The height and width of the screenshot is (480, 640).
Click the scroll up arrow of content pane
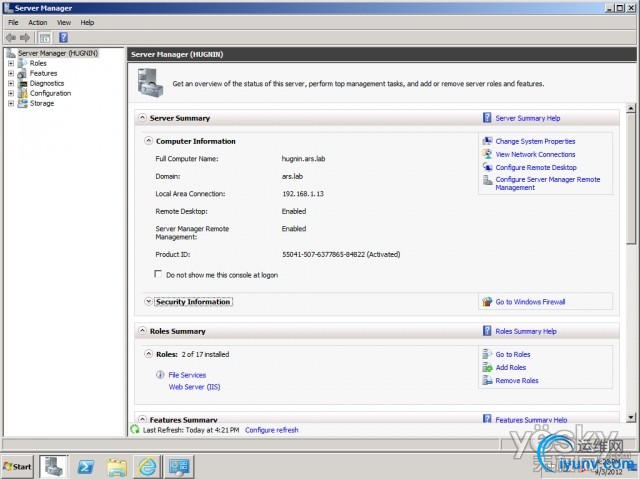point(631,108)
